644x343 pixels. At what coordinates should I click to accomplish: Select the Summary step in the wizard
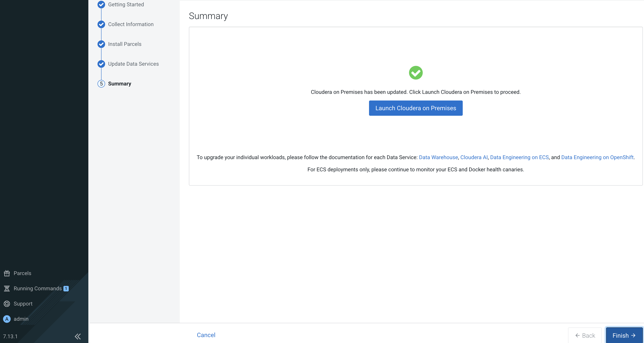coord(119,84)
